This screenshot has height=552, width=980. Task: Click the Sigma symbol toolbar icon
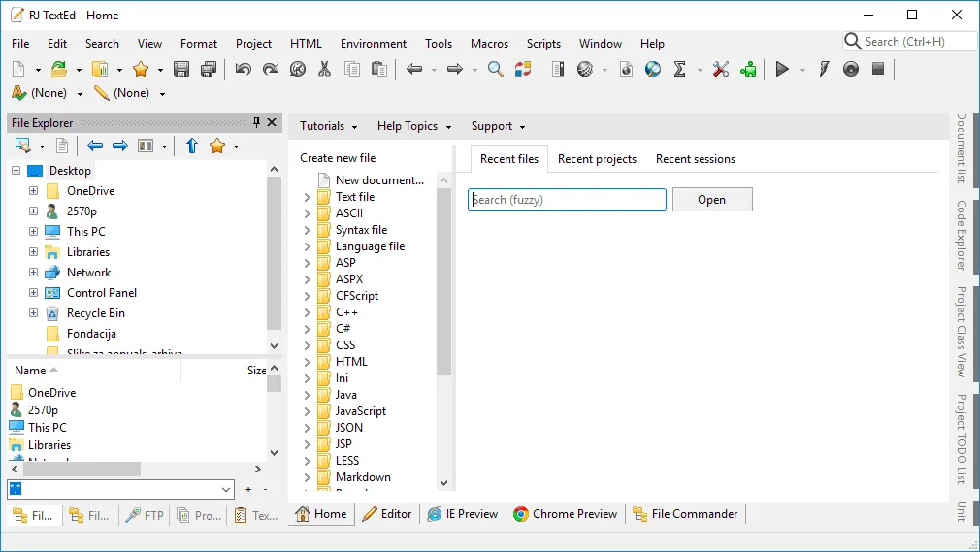[x=680, y=69]
